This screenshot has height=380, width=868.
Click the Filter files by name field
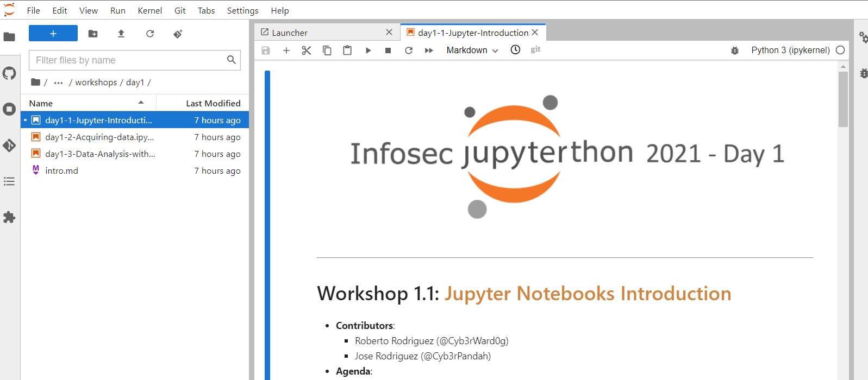click(x=135, y=60)
